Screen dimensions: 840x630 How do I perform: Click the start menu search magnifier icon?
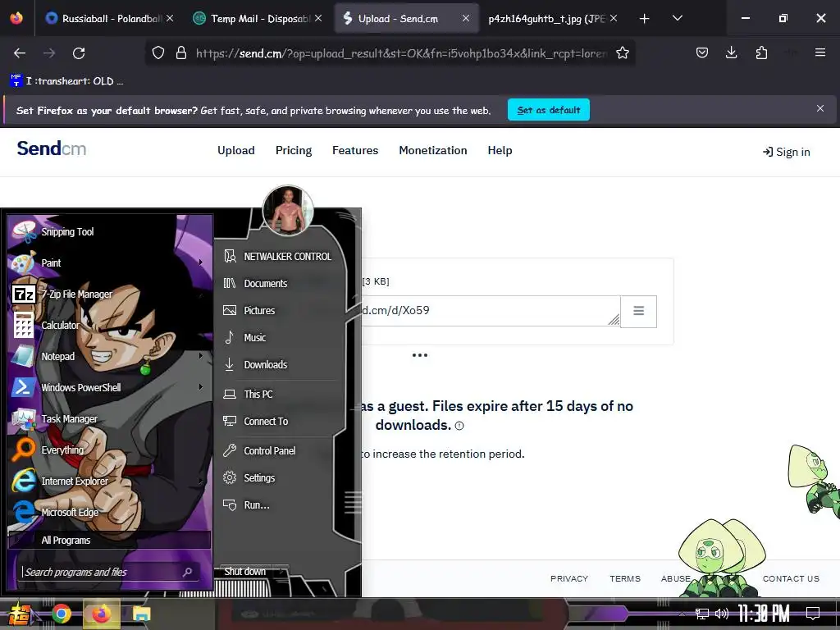pyautogui.click(x=188, y=572)
